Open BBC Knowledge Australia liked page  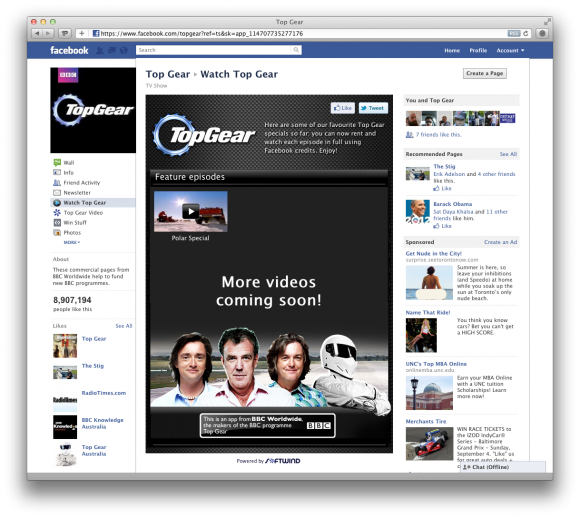coord(102,423)
